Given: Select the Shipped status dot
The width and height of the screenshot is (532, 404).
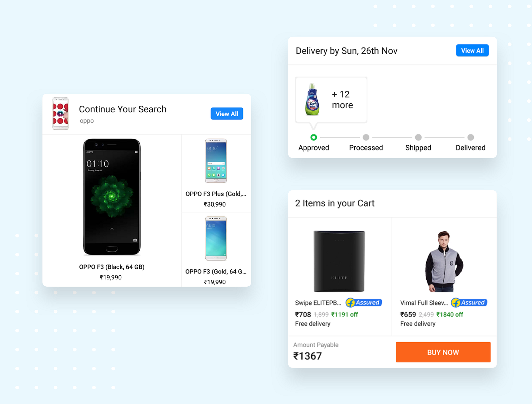Looking at the screenshot, I should [418, 137].
